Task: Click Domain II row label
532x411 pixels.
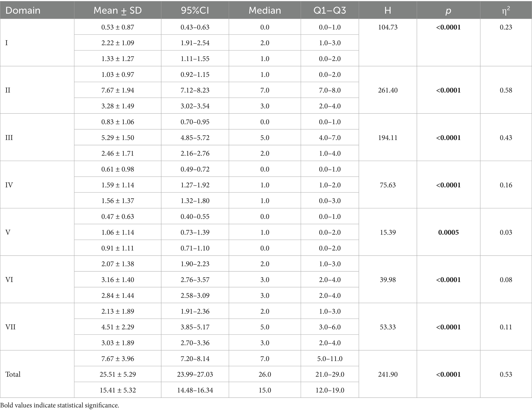Action: tap(8, 90)
